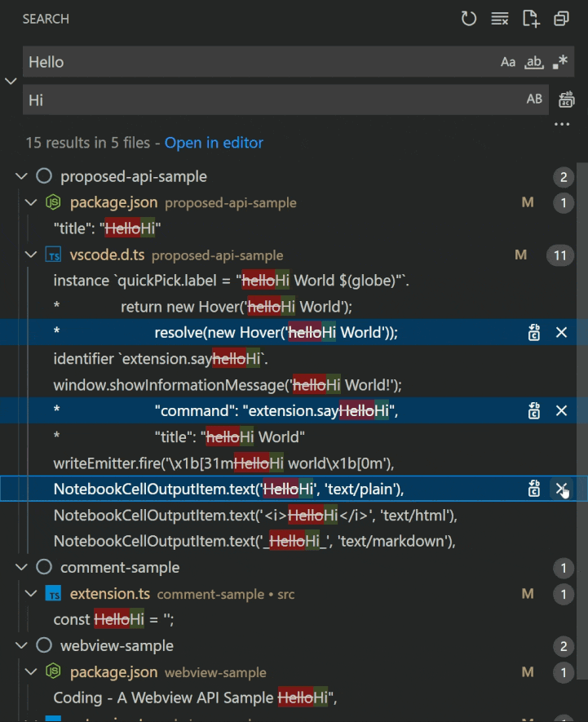Click the 'Hello' search input field
The height and width of the screenshot is (722, 588).
pyautogui.click(x=261, y=62)
